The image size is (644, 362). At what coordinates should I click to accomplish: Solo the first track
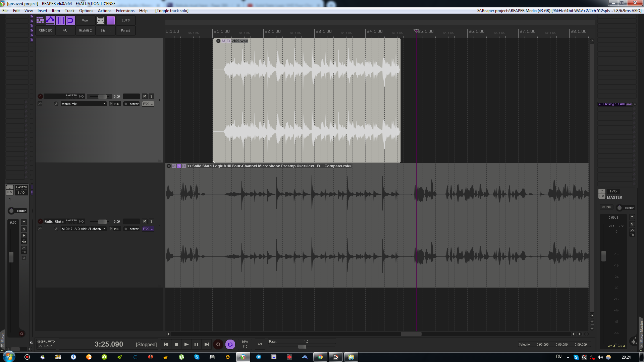coord(151,97)
